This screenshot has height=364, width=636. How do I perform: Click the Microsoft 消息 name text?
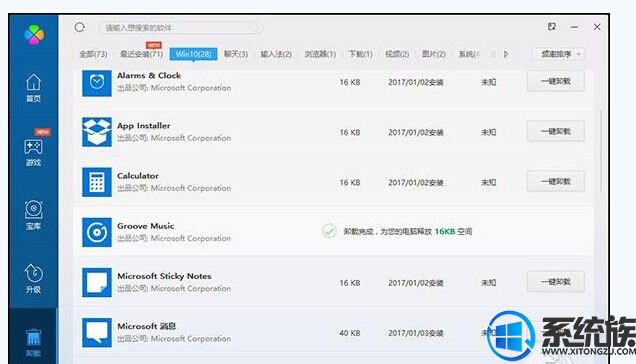click(x=146, y=326)
